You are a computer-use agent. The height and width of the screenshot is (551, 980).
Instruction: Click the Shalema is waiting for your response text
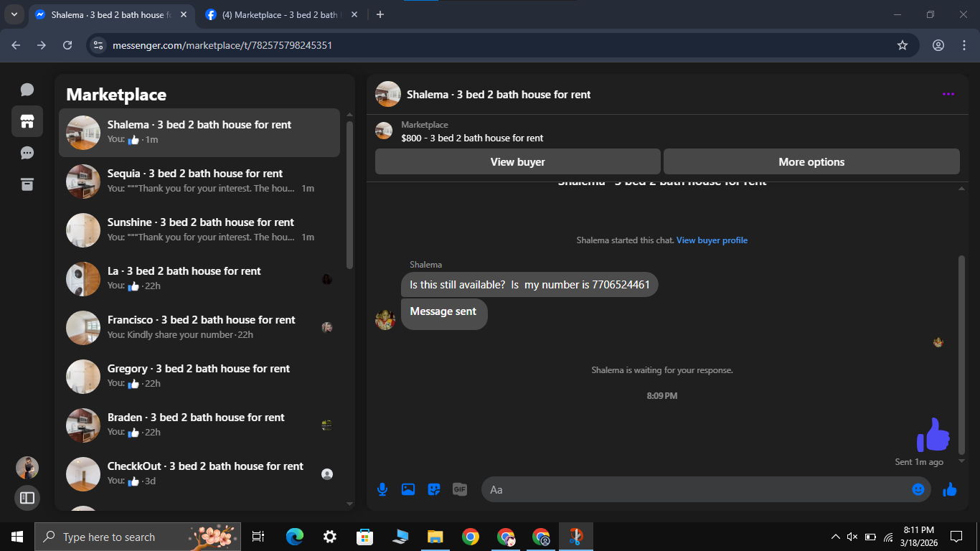click(662, 370)
